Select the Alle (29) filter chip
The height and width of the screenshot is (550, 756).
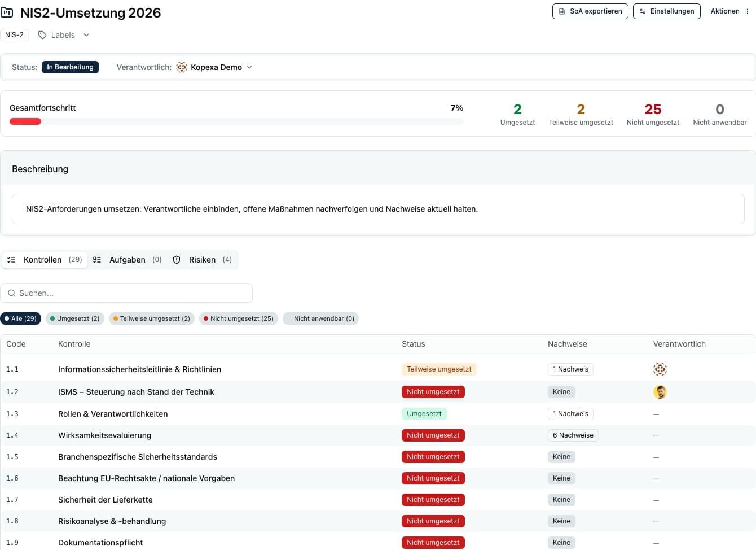click(x=21, y=318)
